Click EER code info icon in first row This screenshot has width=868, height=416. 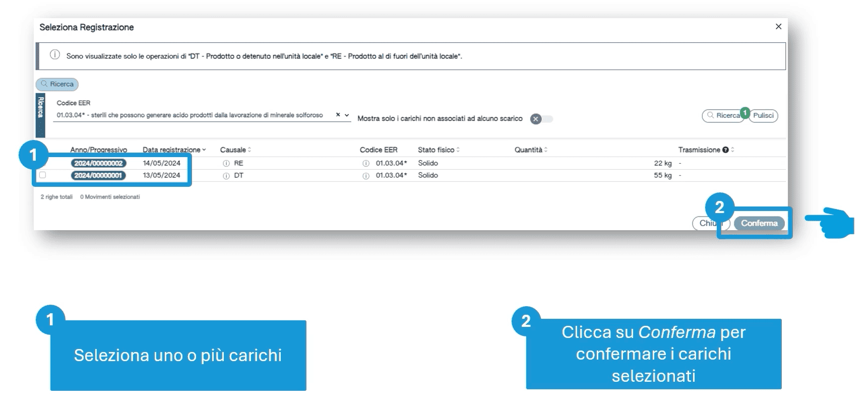point(366,164)
